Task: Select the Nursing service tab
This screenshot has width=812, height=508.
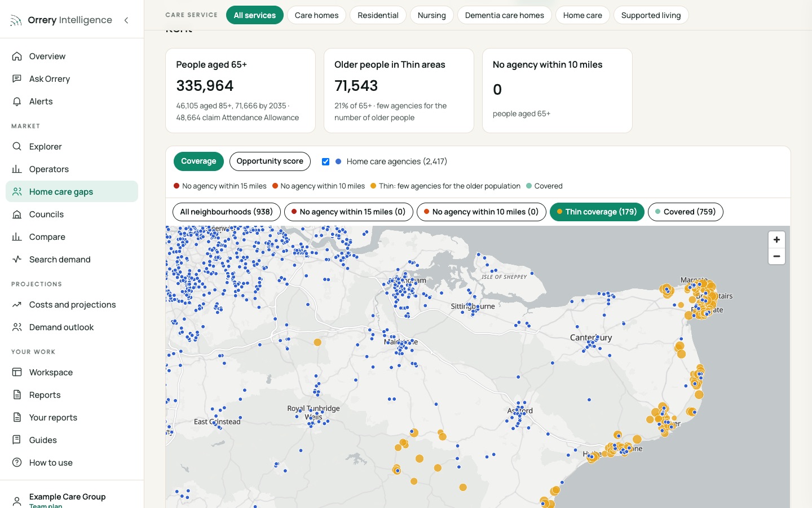Action: click(432, 15)
